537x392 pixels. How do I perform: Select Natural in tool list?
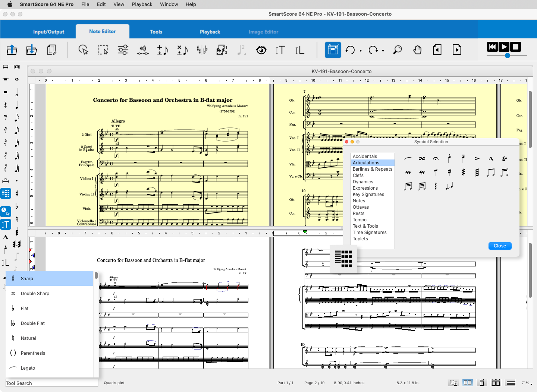point(50,338)
